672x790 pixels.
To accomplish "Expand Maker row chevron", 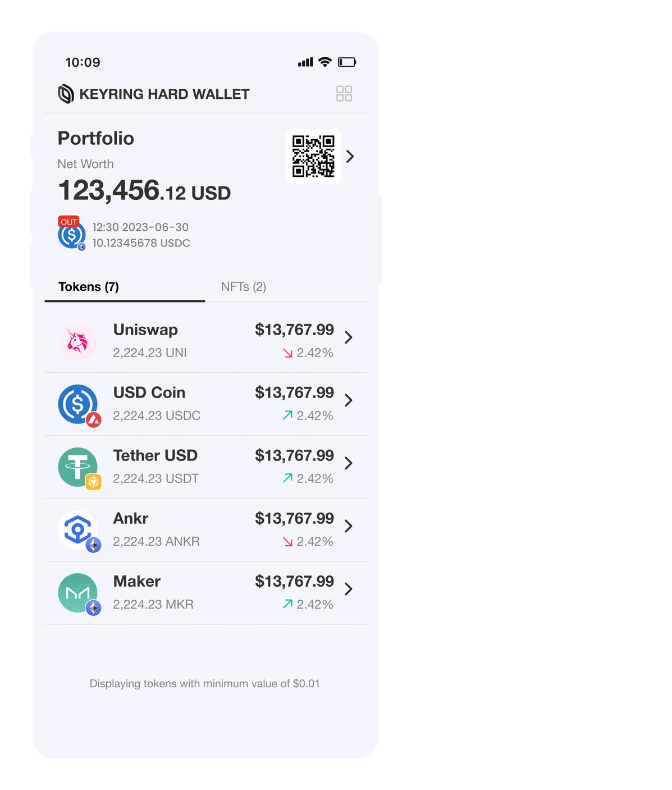I will pos(349,589).
